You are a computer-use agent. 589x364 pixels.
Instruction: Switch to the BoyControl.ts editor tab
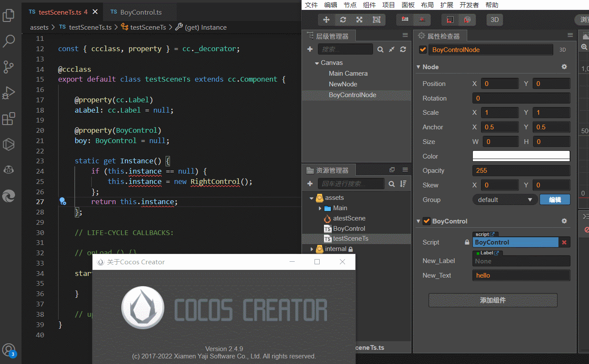(141, 12)
